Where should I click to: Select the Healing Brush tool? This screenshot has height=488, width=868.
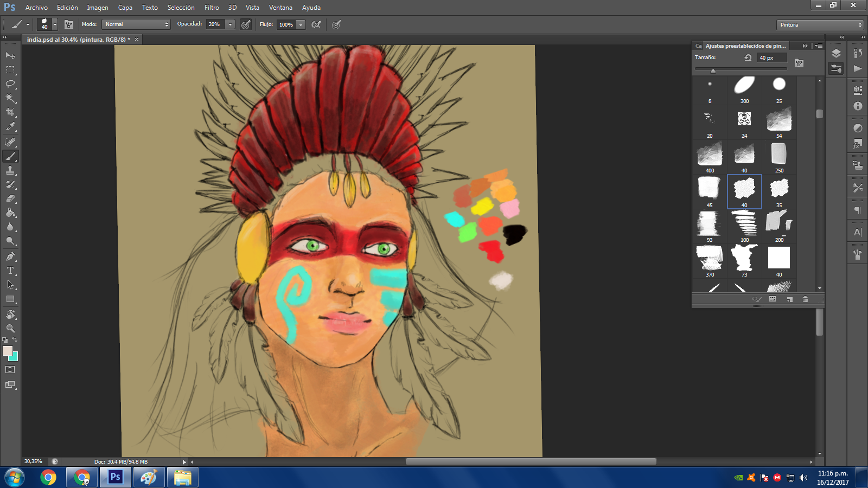click(x=10, y=142)
